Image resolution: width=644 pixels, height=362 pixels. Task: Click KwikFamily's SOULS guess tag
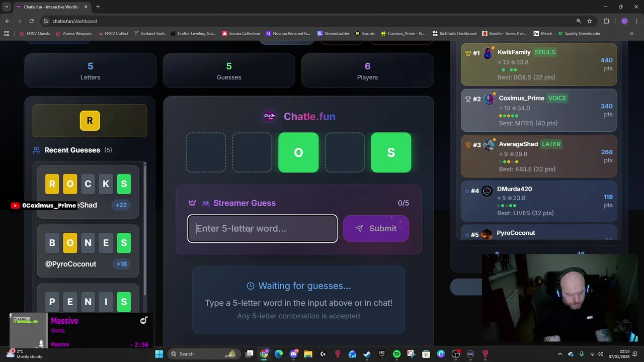click(545, 52)
